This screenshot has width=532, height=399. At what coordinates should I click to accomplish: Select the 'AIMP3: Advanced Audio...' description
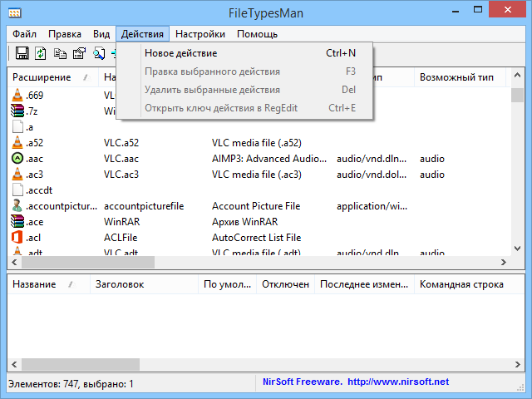coord(269,159)
